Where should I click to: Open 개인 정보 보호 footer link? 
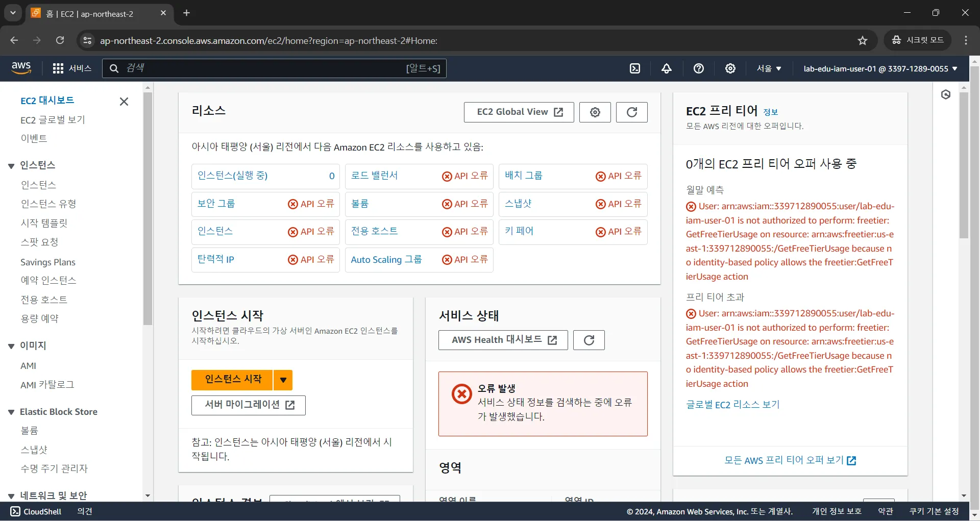[x=837, y=511]
